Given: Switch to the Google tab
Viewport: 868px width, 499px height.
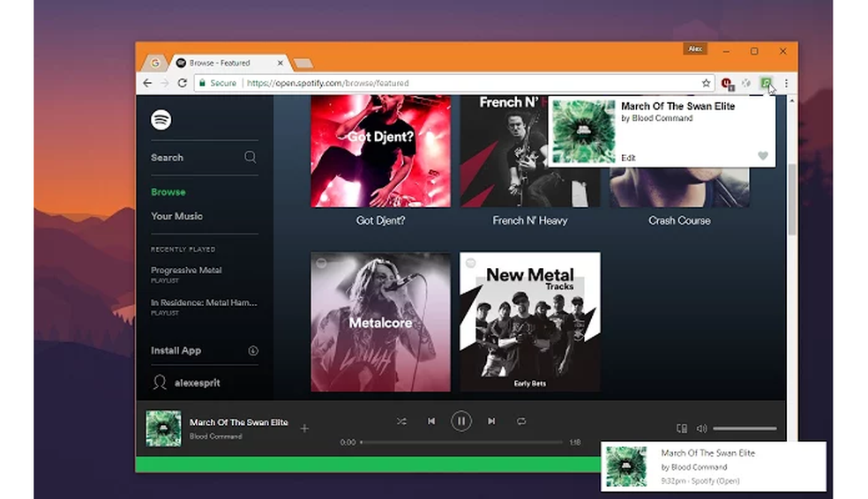Looking at the screenshot, I should (155, 63).
